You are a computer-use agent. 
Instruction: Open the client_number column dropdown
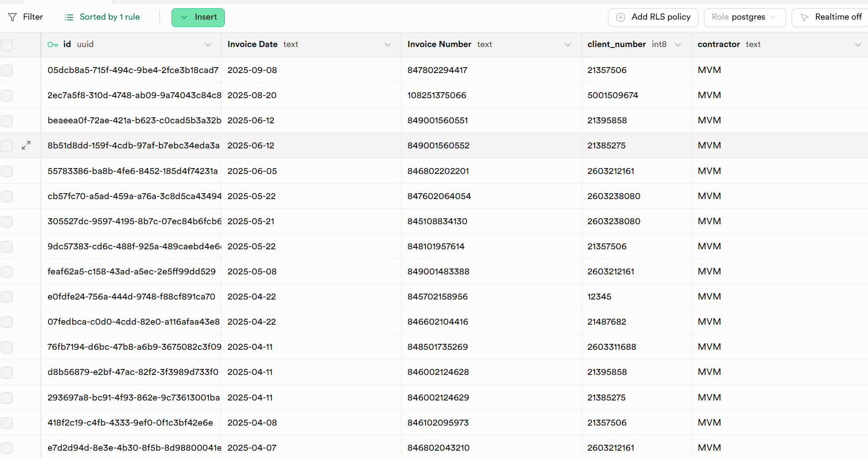(678, 45)
